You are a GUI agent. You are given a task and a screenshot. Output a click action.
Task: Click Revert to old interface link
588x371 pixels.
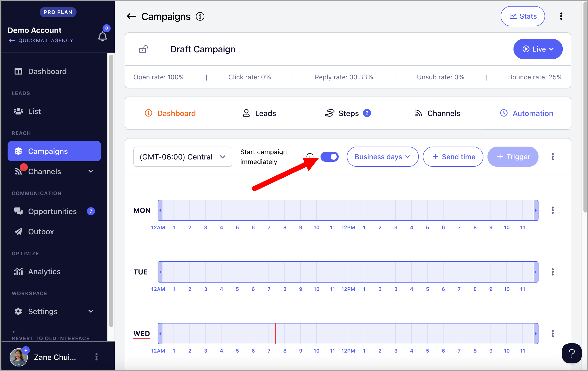[x=51, y=338]
